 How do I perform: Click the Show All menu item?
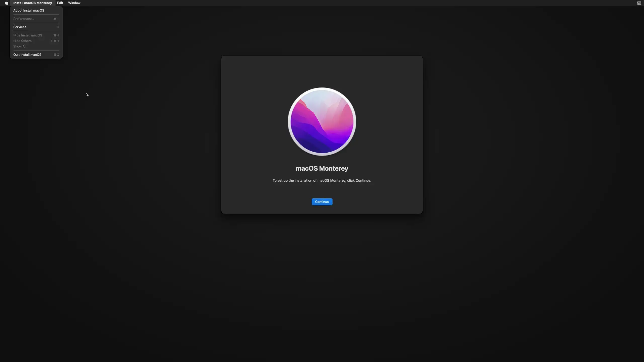pyautogui.click(x=20, y=46)
